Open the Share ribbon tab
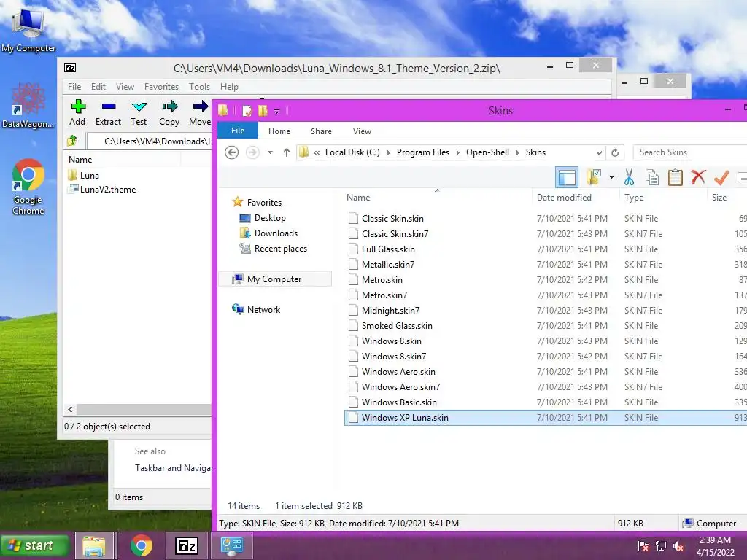The height and width of the screenshot is (560, 747). pos(321,131)
